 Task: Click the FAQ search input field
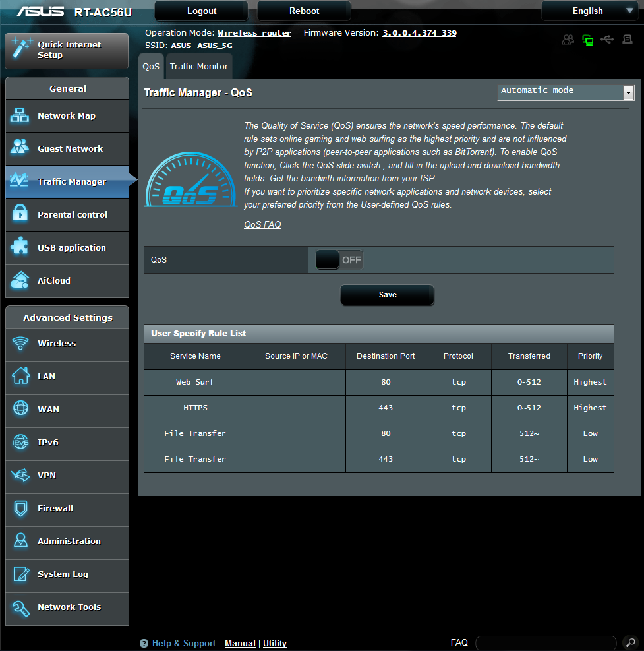546,643
